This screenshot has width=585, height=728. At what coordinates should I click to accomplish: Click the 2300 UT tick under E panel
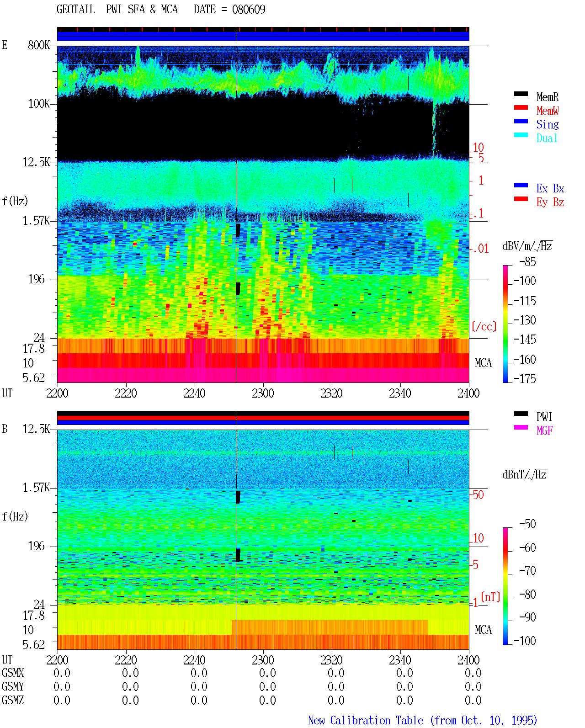[x=263, y=393]
